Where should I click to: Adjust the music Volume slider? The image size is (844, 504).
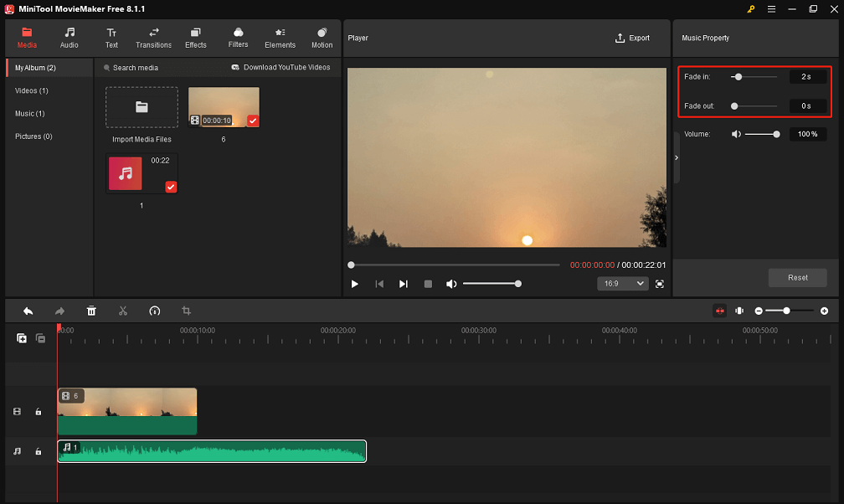[762, 134]
